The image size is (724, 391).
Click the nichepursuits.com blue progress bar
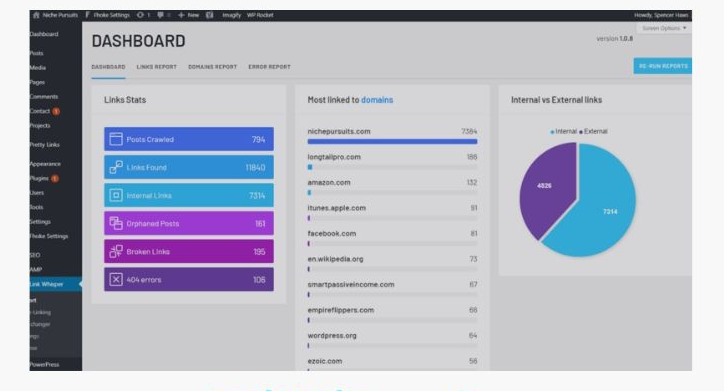pyautogui.click(x=392, y=142)
